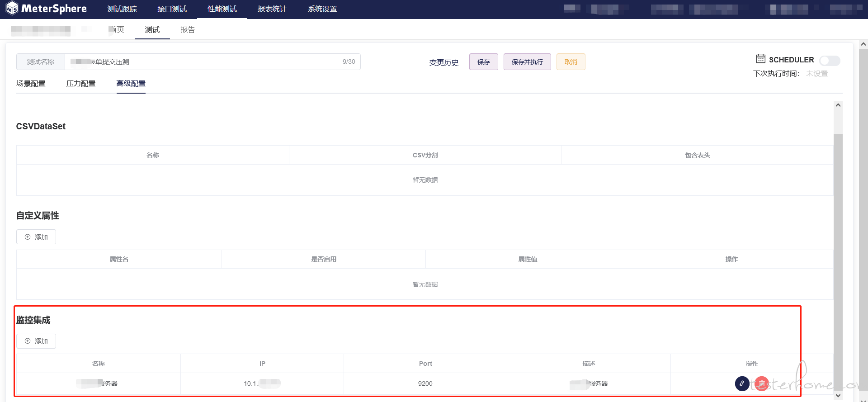
Task: Open 报表统计 in top navigation
Action: coord(272,9)
